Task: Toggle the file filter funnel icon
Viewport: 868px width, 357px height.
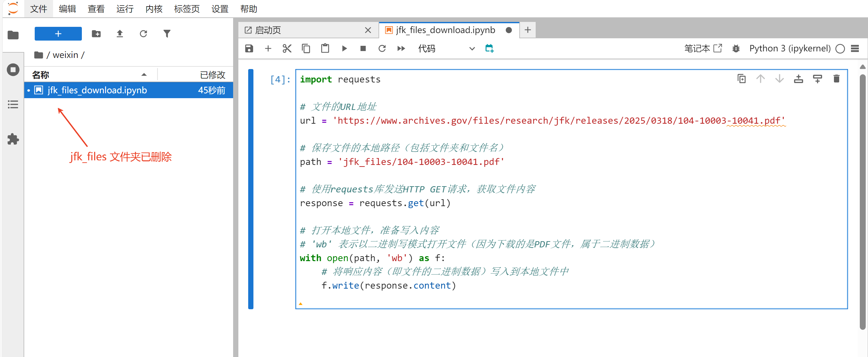Action: (x=167, y=34)
